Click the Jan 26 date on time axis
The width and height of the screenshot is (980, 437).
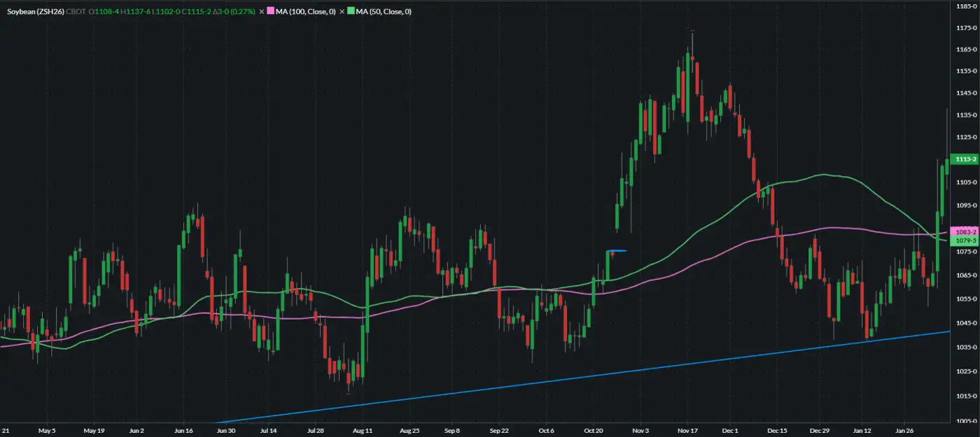coord(905,431)
